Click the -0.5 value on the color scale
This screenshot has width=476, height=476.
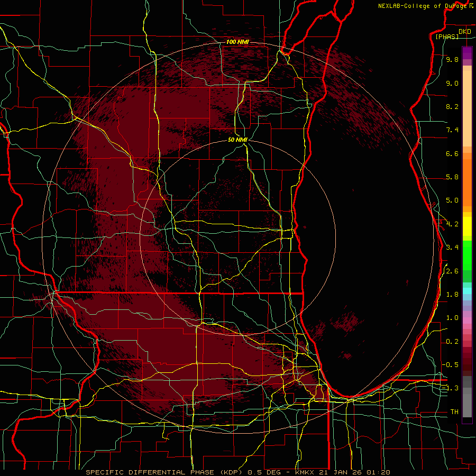coord(450,364)
